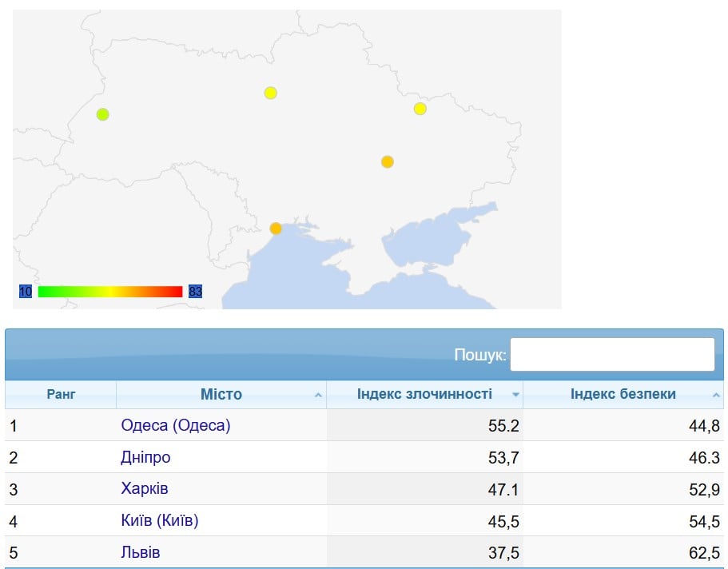Open the Харків city link

click(145, 488)
